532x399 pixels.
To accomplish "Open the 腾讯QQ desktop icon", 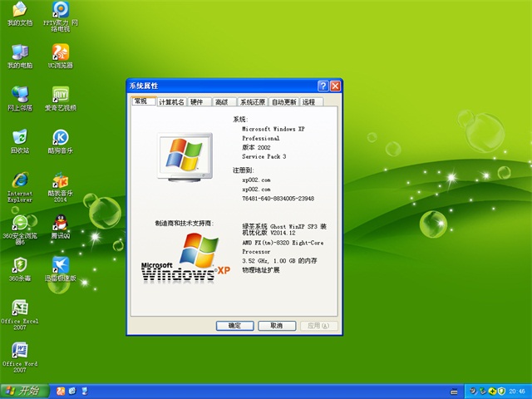I will point(60,223).
